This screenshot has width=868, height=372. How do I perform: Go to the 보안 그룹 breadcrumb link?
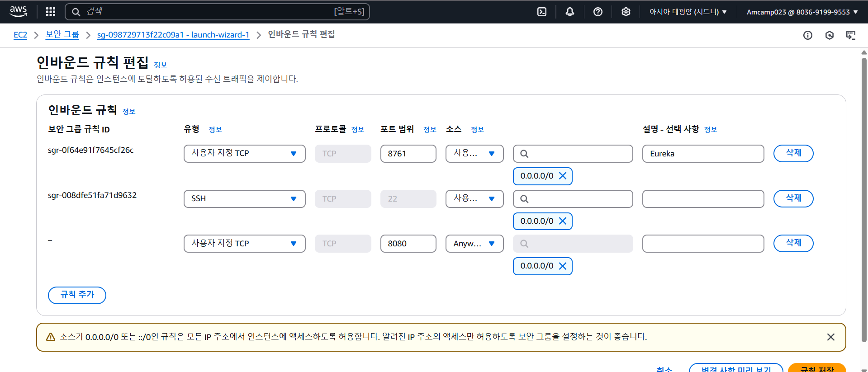pyautogui.click(x=62, y=34)
